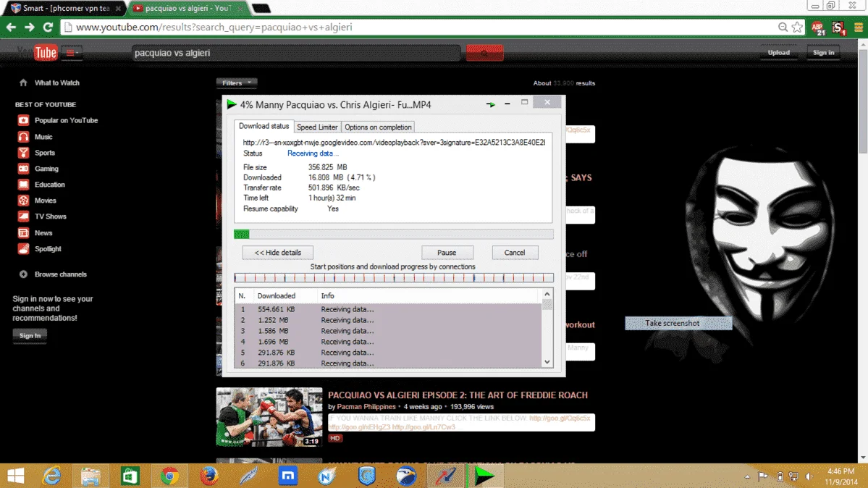Open What to Watch home icon
868x488 pixels.
[23, 83]
